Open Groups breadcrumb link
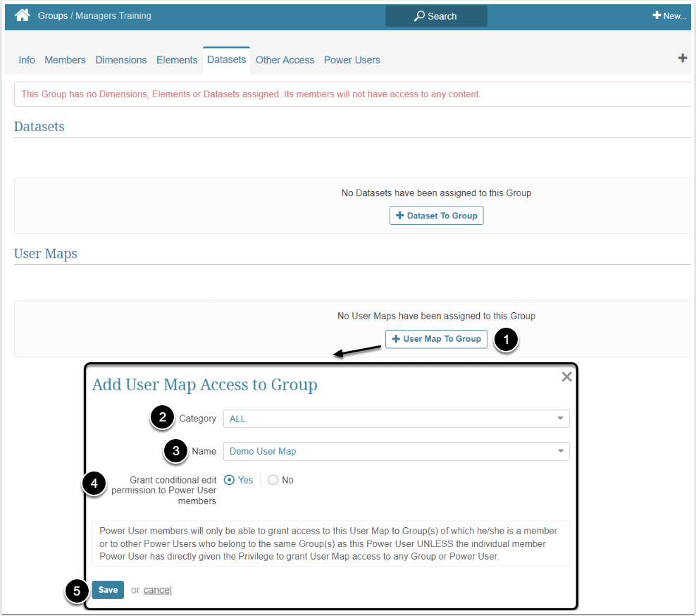The height and width of the screenshot is (616, 696). [x=52, y=16]
